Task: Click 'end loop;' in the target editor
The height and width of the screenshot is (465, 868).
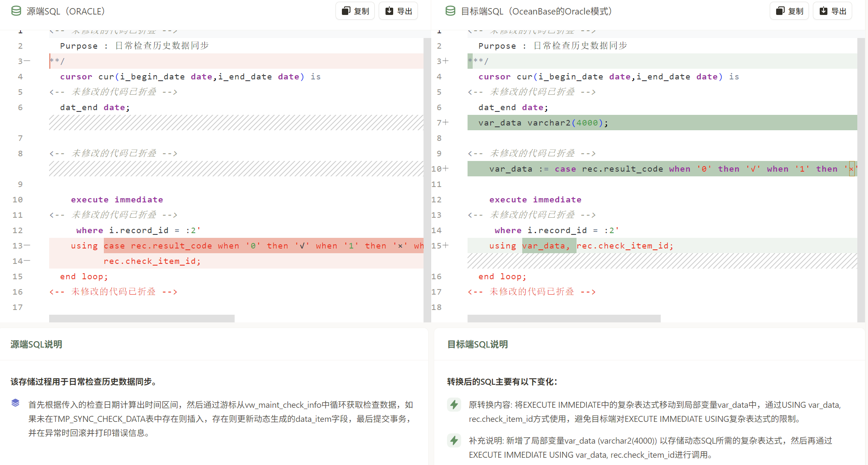Action: pyautogui.click(x=502, y=276)
